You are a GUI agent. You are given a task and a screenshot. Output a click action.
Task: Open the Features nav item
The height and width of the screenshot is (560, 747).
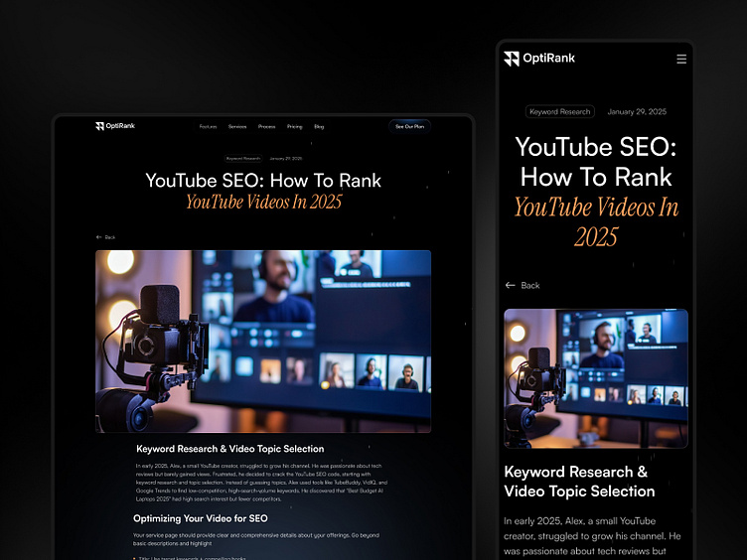pyautogui.click(x=208, y=127)
